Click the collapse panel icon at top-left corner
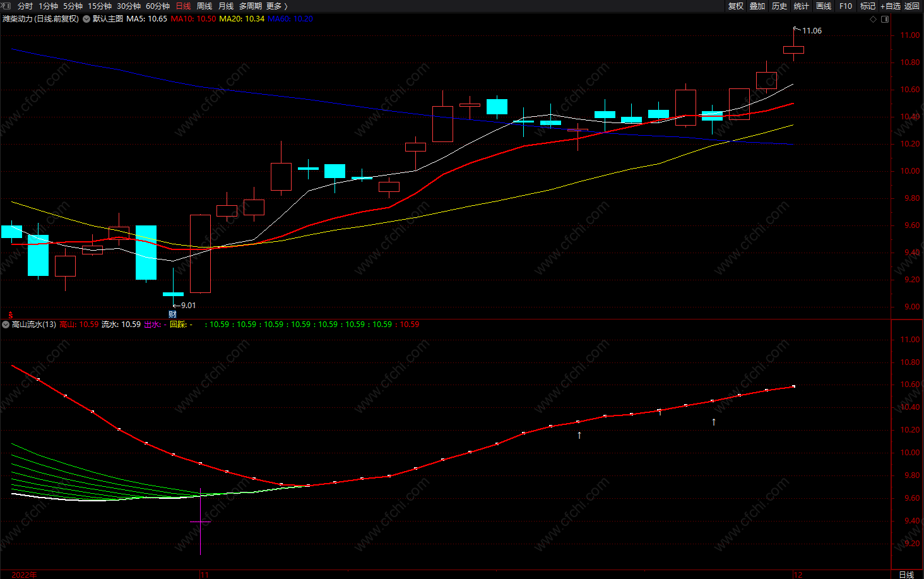 pos(5,6)
